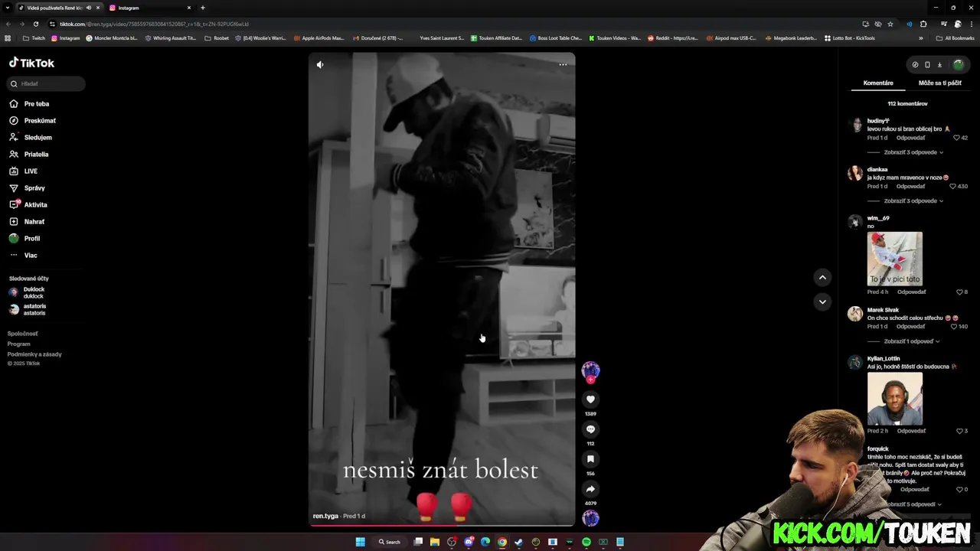This screenshot has height=551, width=980.
Task: Go to next video with down arrow
Action: tap(822, 302)
